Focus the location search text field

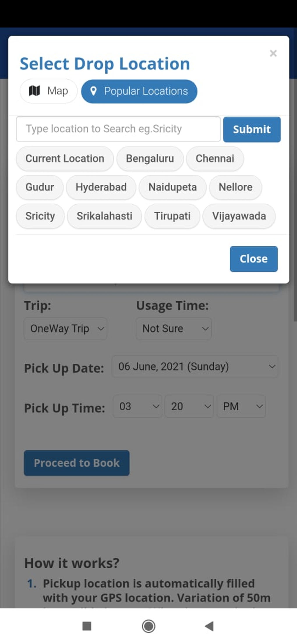118,129
